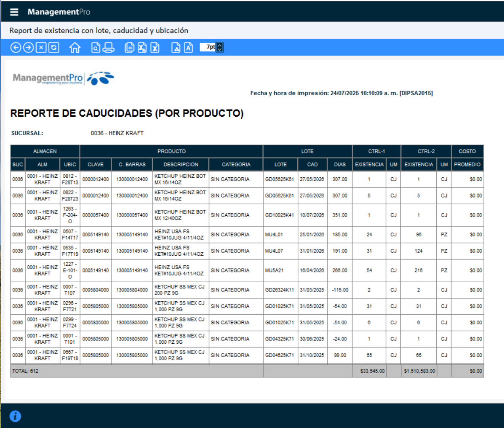This screenshot has width=504, height=428.
Task: Click the ManagementPro app title
Action: click(59, 12)
